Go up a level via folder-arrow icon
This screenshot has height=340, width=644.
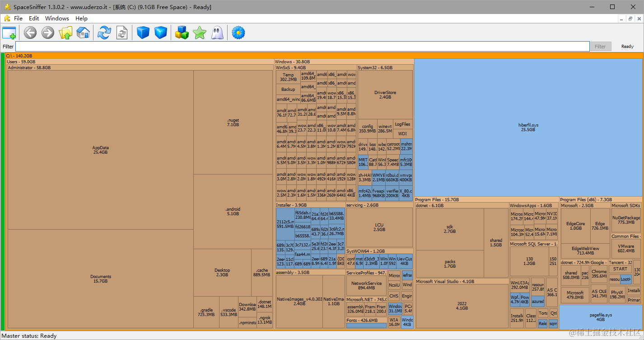65,33
